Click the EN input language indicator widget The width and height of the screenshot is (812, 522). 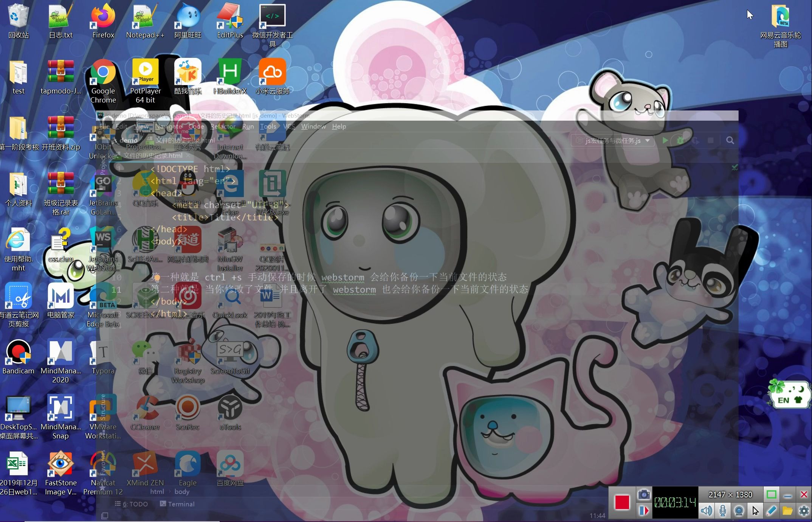[783, 400]
